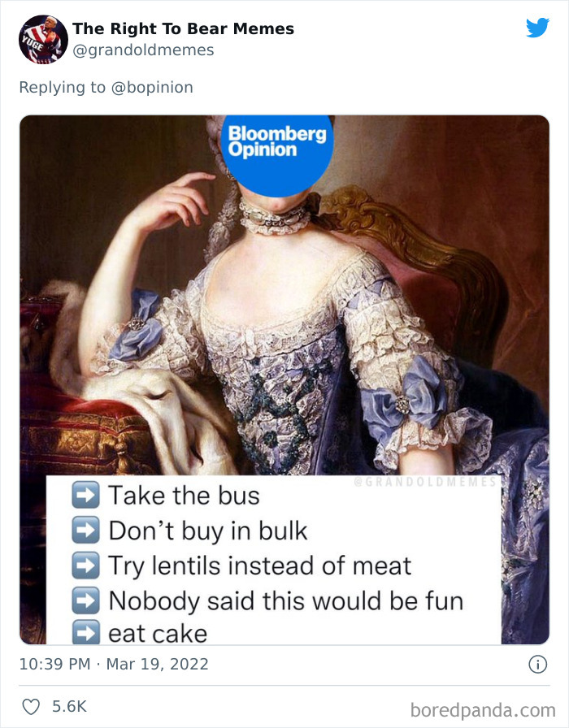This screenshot has height=728, width=569.
Task: Click the arrow emoji beside Don't buy in bulk
Action: pyautogui.click(x=85, y=531)
